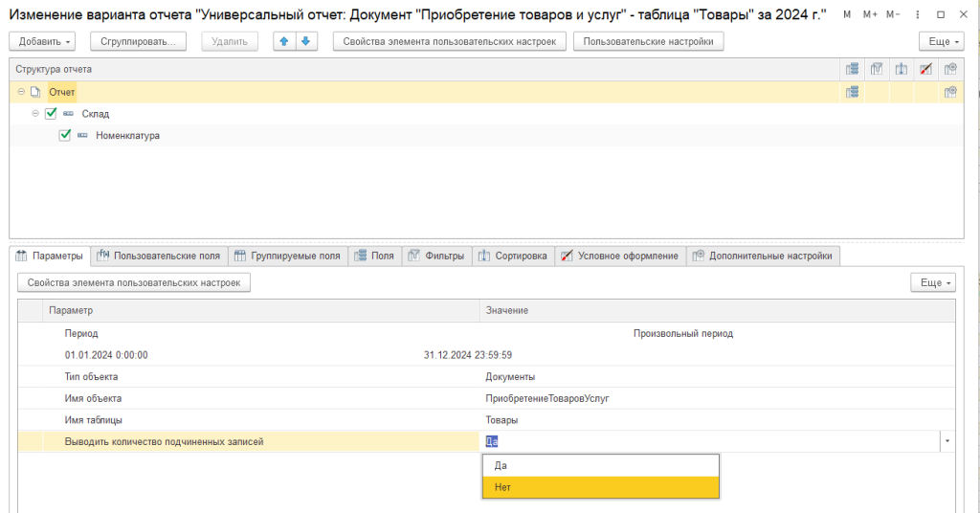Click the move up arrow button

coord(285,41)
